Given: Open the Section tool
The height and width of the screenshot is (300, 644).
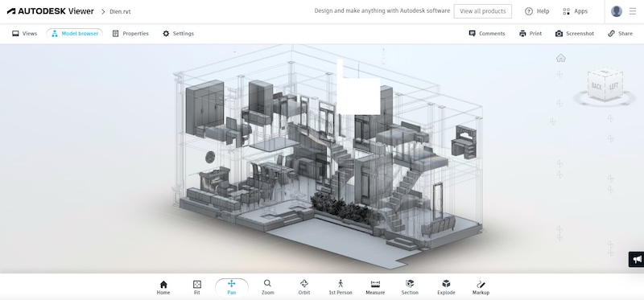Looking at the screenshot, I should (410, 287).
